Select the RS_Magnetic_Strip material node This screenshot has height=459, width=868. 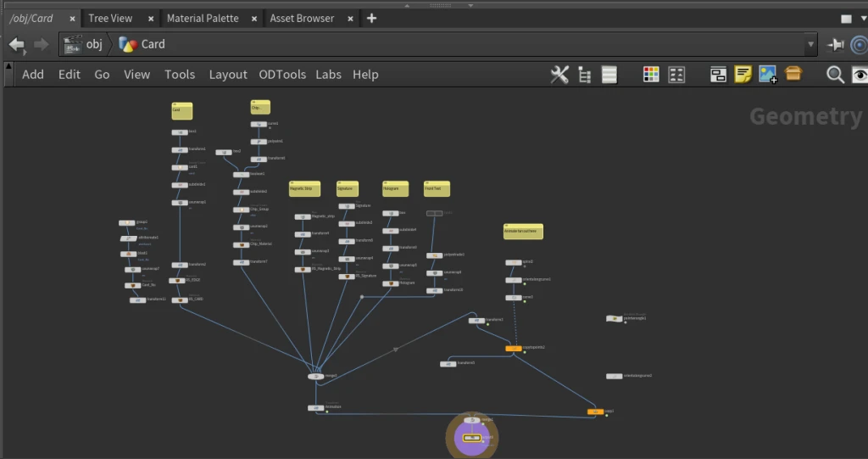[x=303, y=270]
